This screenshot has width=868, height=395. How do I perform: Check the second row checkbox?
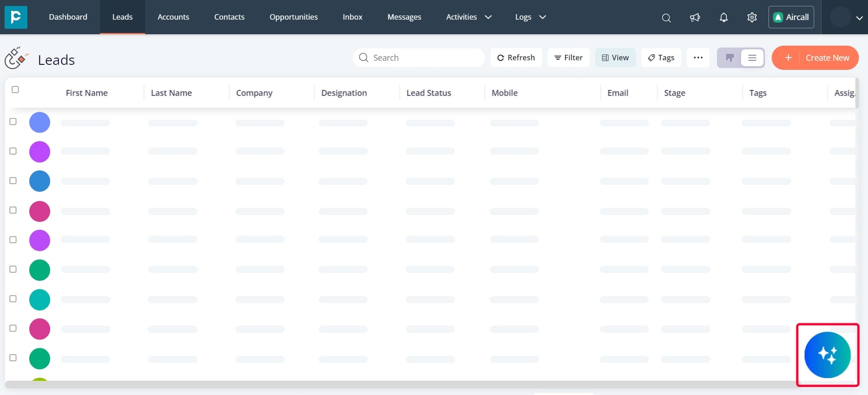coord(13,151)
